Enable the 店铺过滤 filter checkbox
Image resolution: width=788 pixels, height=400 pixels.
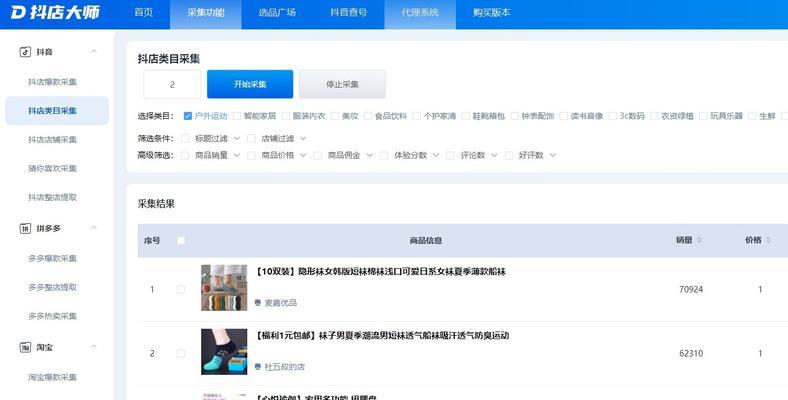pos(251,138)
